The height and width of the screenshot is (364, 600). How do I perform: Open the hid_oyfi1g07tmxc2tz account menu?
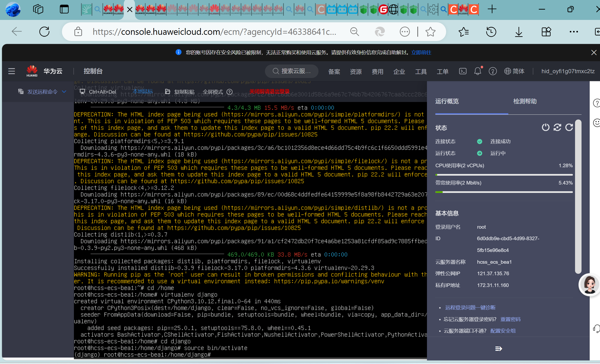[x=568, y=71]
